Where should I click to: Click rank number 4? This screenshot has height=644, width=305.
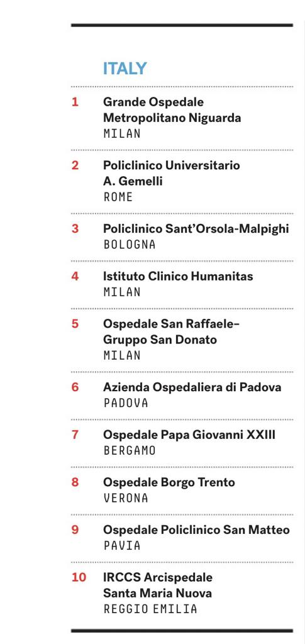tap(75, 277)
